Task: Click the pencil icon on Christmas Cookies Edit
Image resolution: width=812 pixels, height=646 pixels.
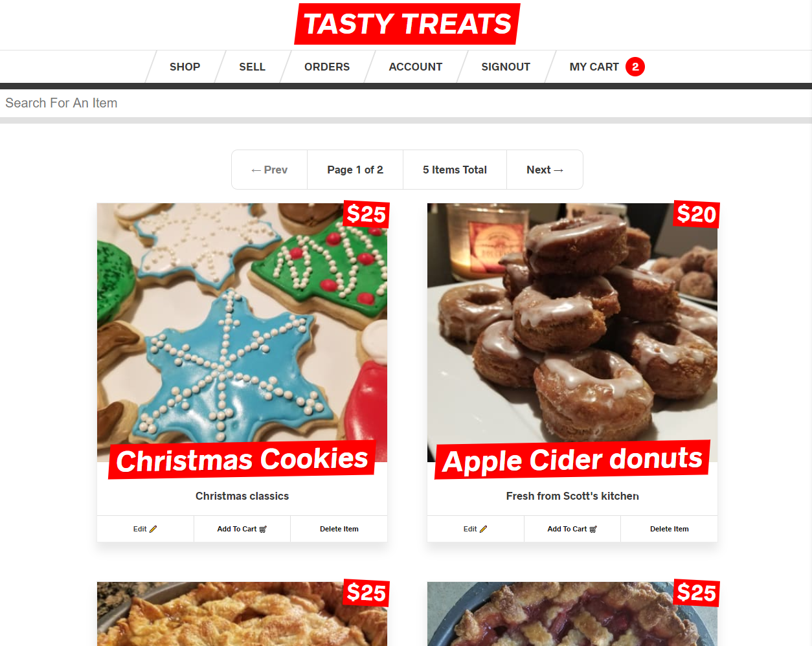Action: [x=153, y=529]
